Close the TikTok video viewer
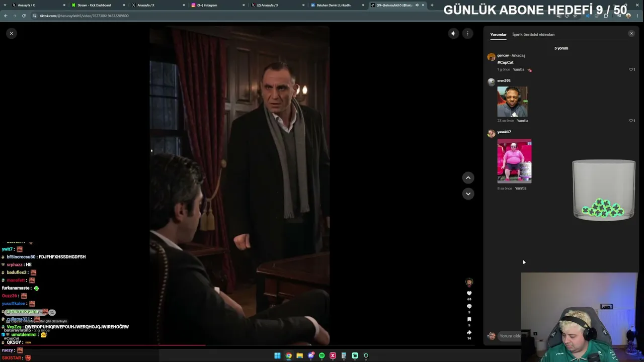 coord(11,33)
